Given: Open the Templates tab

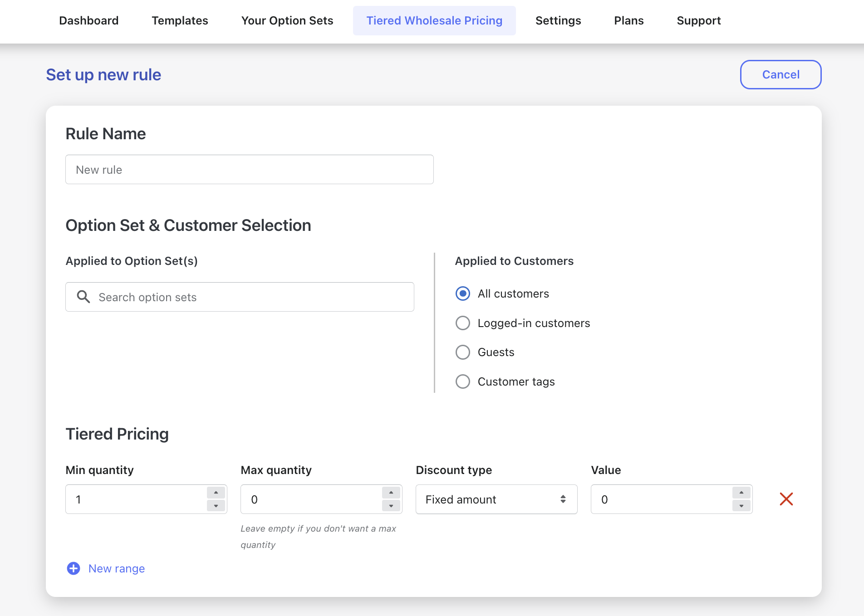Looking at the screenshot, I should tap(180, 20).
